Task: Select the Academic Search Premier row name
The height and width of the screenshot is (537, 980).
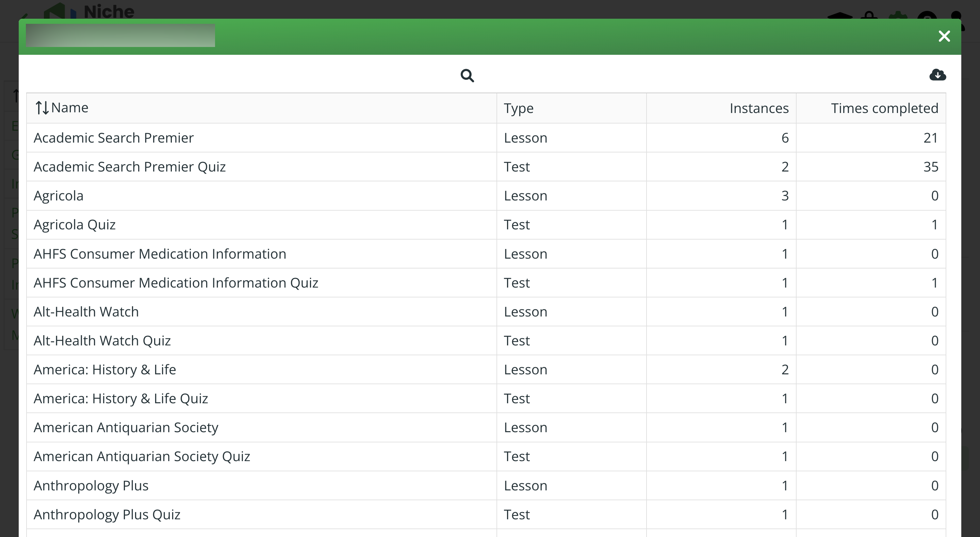Action: pos(114,138)
